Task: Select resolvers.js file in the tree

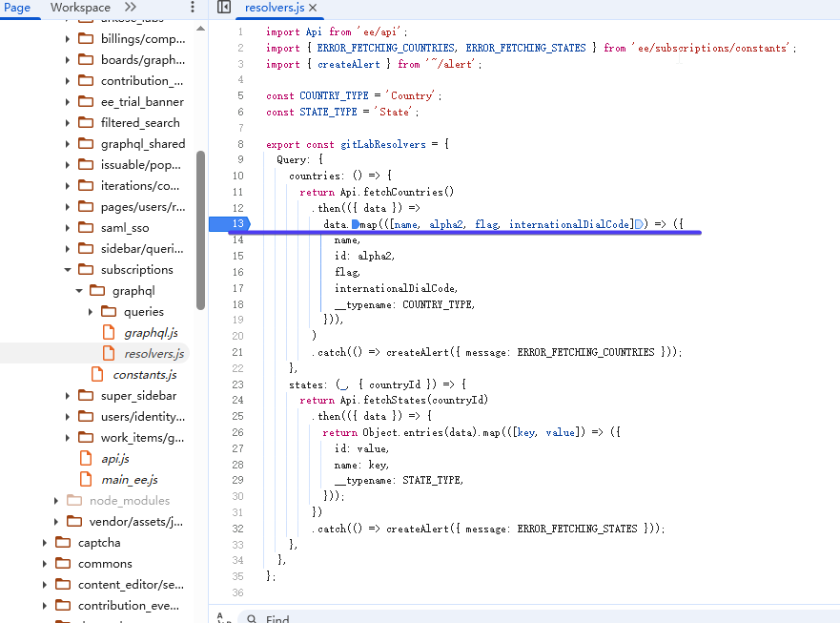Action: [154, 354]
